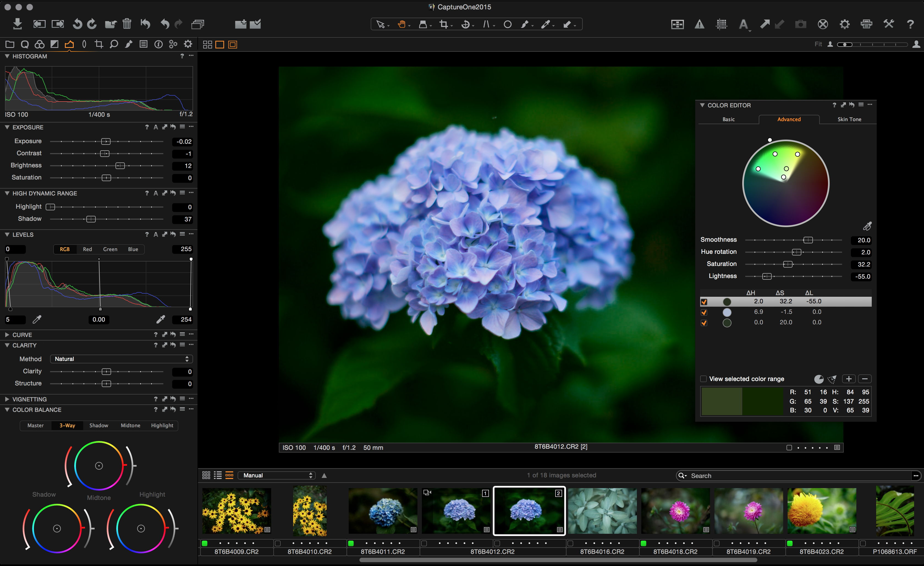
Task: Open the Lens correction tool tab
Action: tap(84, 44)
